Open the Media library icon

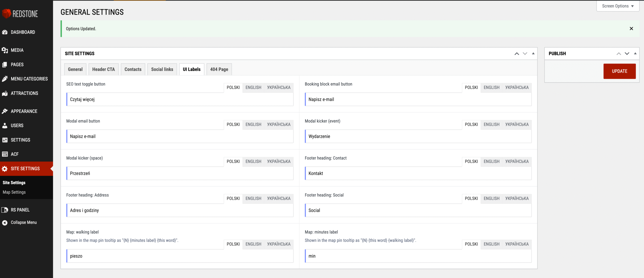5,50
